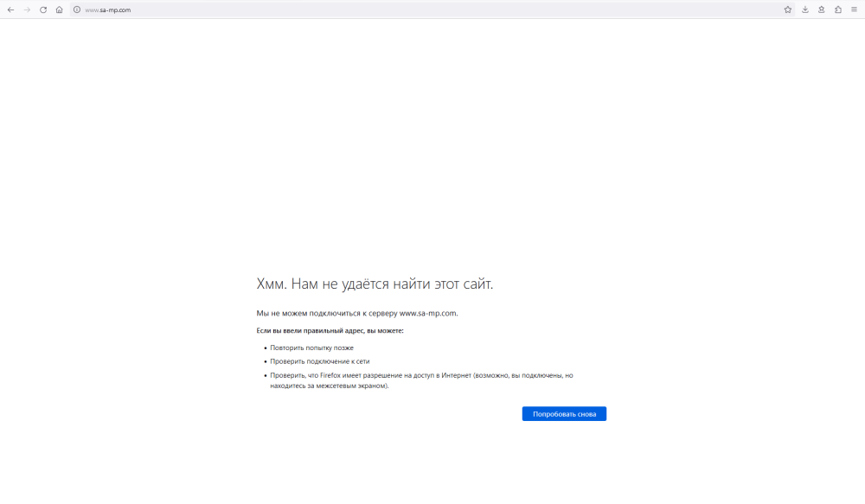Click 'Мы не можем подключиться к серверу' text
The width and height of the screenshot is (865, 504).
[326, 313]
